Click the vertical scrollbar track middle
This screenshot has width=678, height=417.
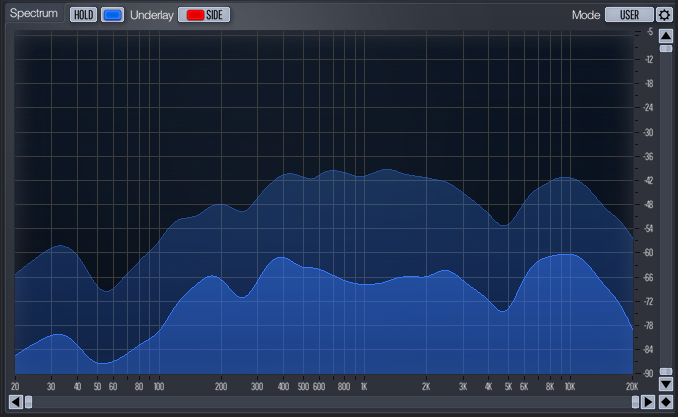pyautogui.click(x=666, y=210)
